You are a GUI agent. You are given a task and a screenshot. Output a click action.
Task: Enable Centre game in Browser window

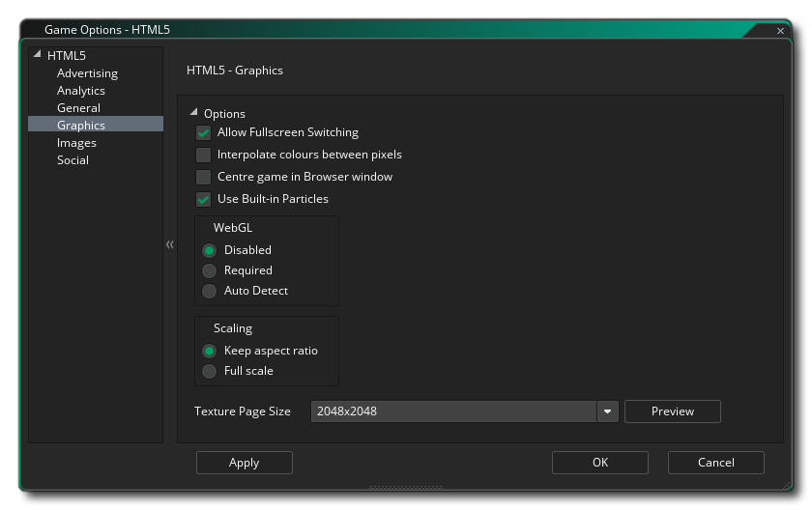pyautogui.click(x=204, y=178)
